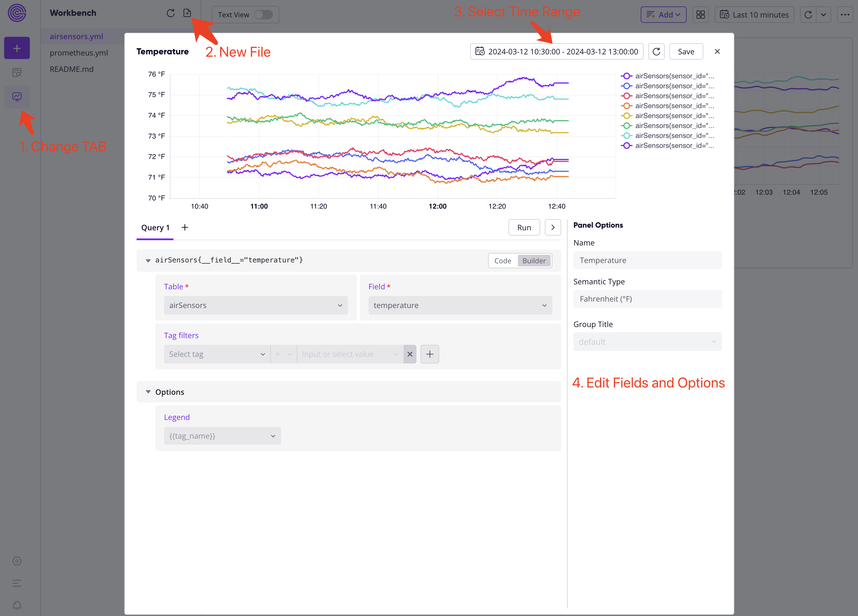The image size is (858, 616).
Task: Open the Legend tag_name dropdown
Action: [x=222, y=436]
